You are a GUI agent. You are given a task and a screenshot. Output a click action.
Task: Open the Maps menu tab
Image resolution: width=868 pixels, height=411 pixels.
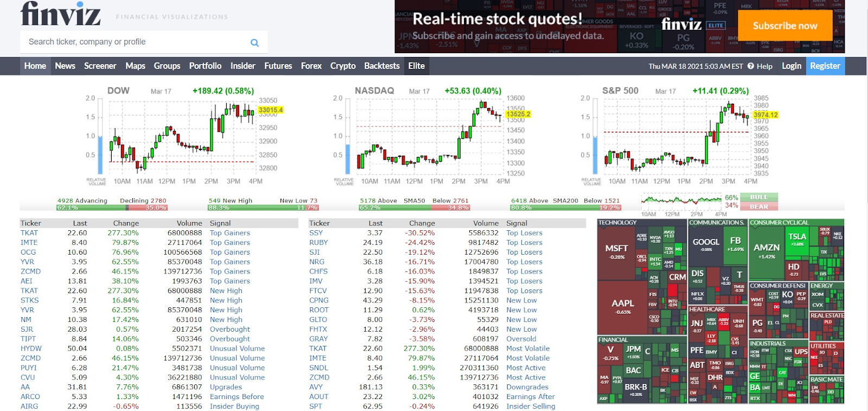135,66
